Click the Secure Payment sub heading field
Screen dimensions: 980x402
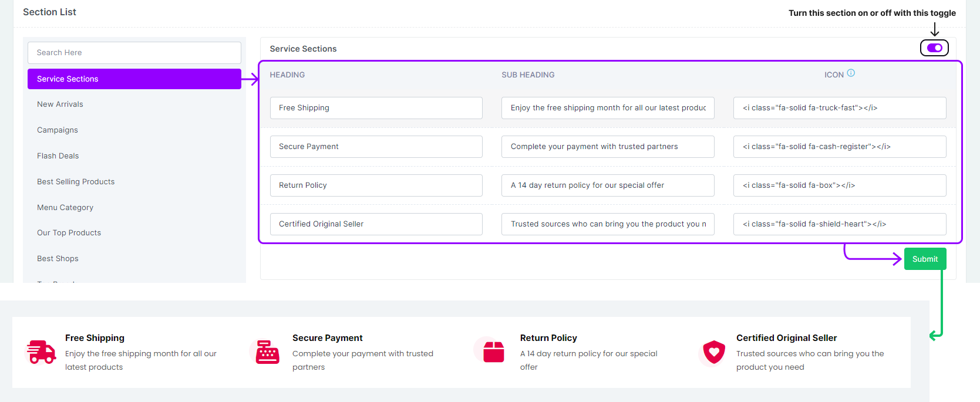click(607, 147)
